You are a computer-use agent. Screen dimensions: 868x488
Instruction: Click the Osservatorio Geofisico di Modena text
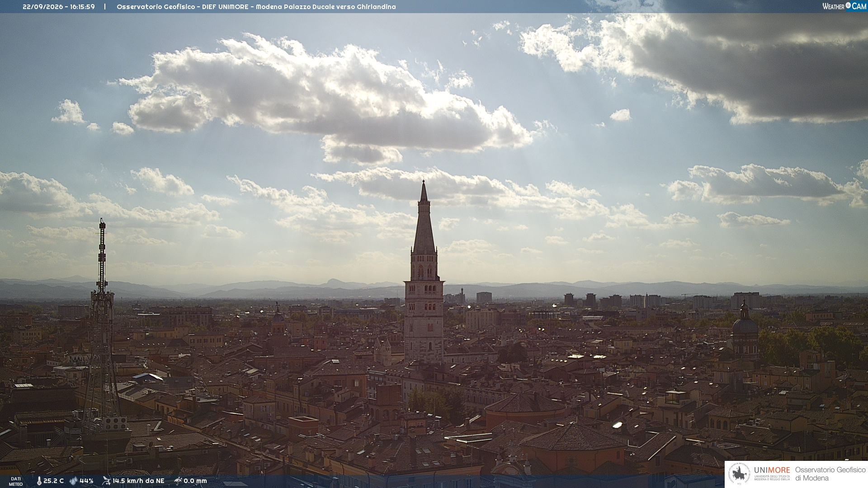(830, 474)
